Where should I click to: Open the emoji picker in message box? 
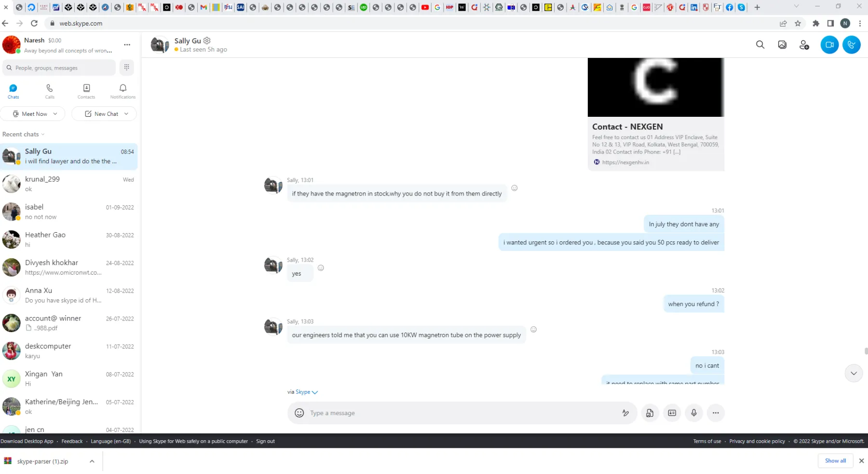coord(299,413)
